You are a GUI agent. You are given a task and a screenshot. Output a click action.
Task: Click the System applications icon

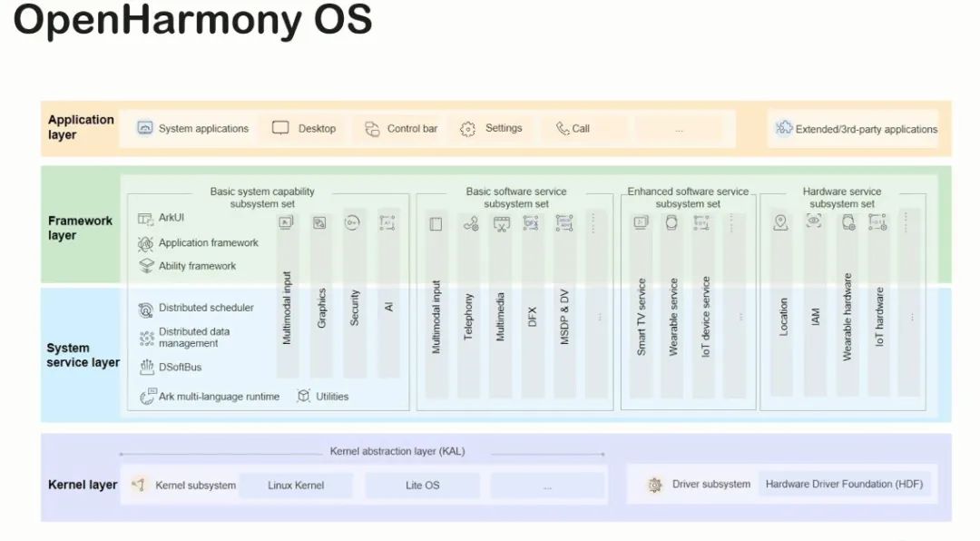click(145, 128)
